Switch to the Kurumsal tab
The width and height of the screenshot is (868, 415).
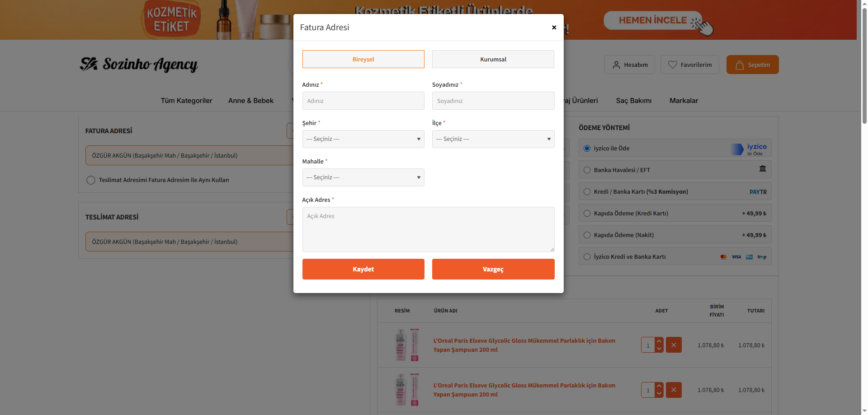(493, 59)
